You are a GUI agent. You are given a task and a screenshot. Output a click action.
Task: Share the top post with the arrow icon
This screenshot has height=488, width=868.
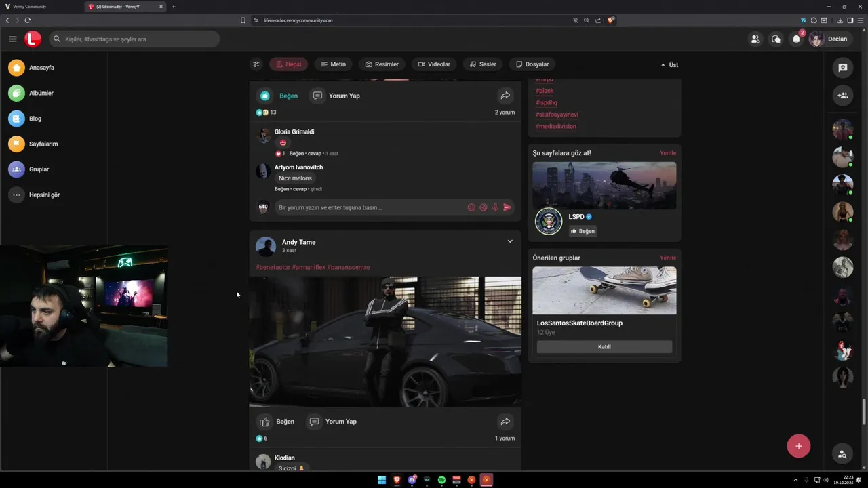pyautogui.click(x=505, y=96)
